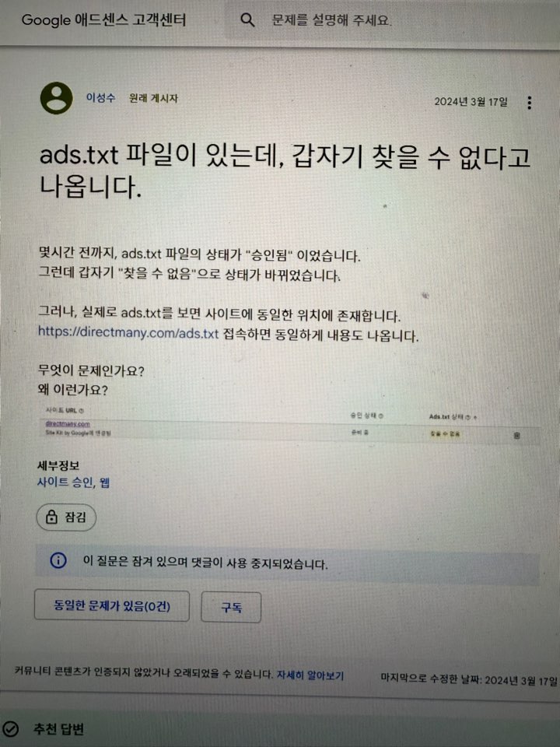
Task: Focus the 문제를 설명해 주세요 search field
Action: [390, 20]
